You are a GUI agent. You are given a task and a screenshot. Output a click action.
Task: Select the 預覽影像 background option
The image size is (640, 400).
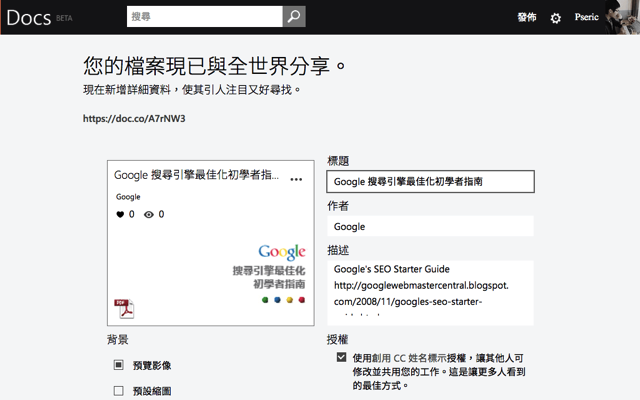[118, 364]
